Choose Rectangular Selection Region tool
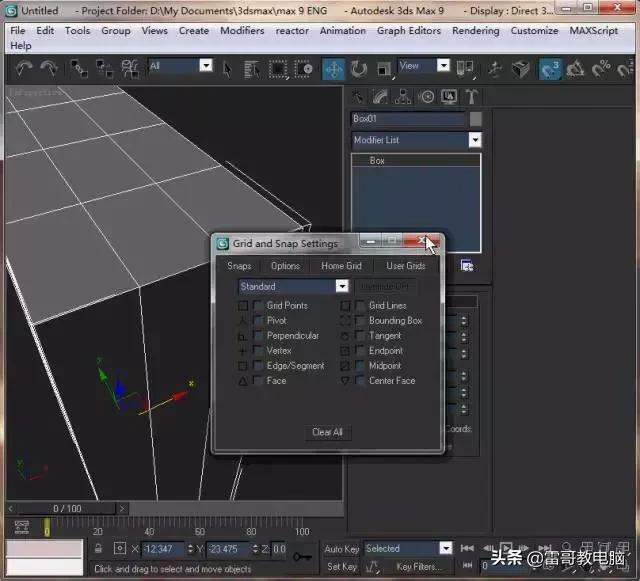The image size is (640, 581). coord(278,69)
